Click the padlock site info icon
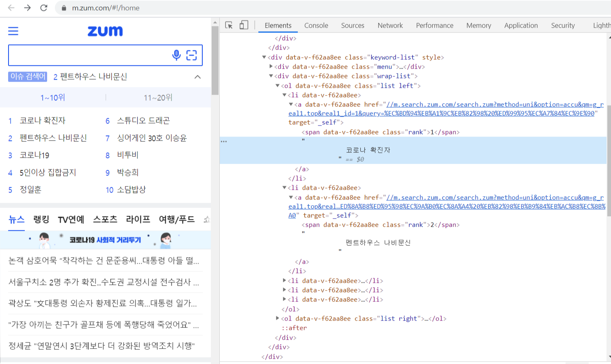611x364 pixels. [x=64, y=8]
